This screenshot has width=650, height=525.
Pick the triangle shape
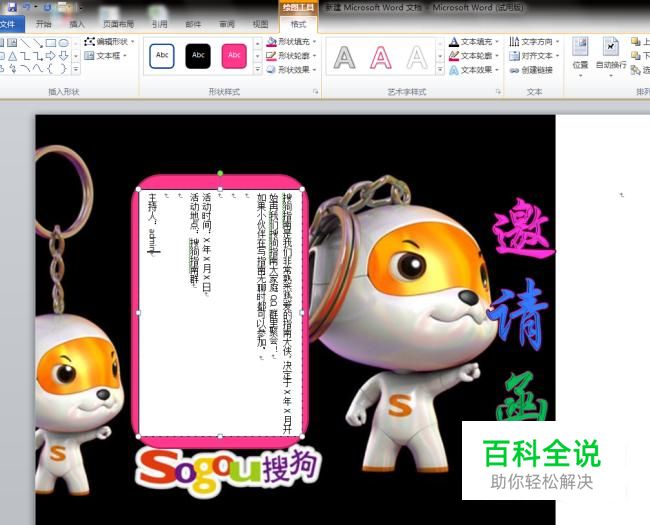[x=13, y=56]
